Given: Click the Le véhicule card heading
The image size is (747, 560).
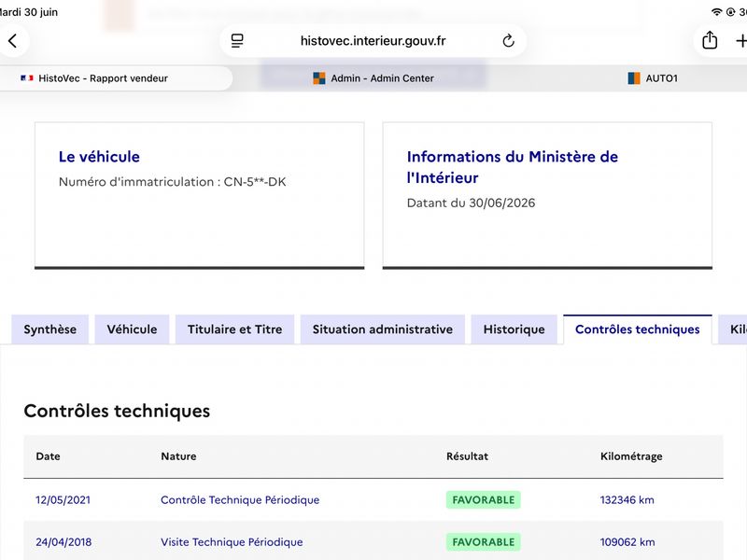Looking at the screenshot, I should (99, 157).
